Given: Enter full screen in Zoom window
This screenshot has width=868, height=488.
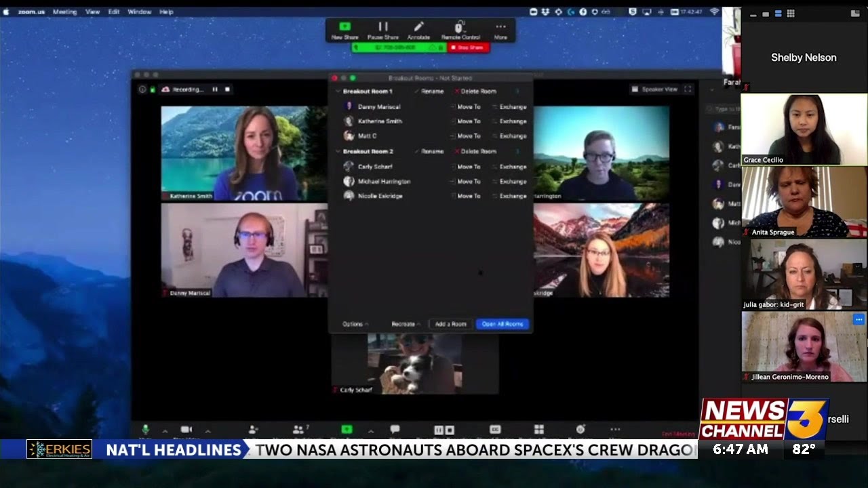Looking at the screenshot, I should pyautogui.click(x=688, y=89).
